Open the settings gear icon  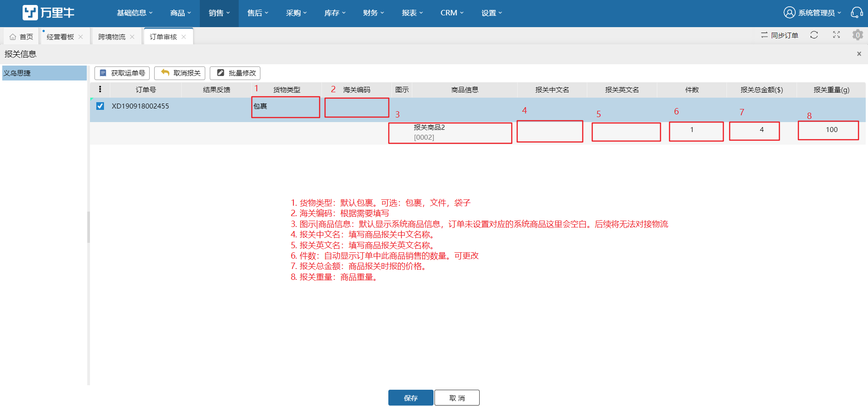(x=858, y=35)
